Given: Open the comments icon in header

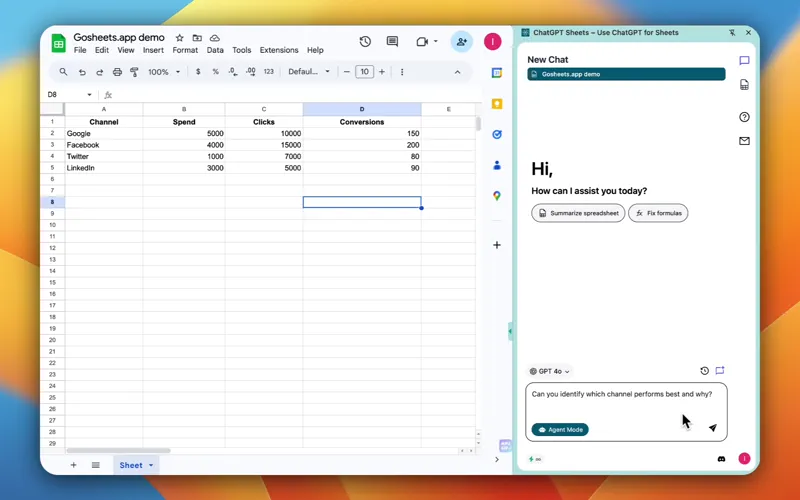Looking at the screenshot, I should pos(392,42).
